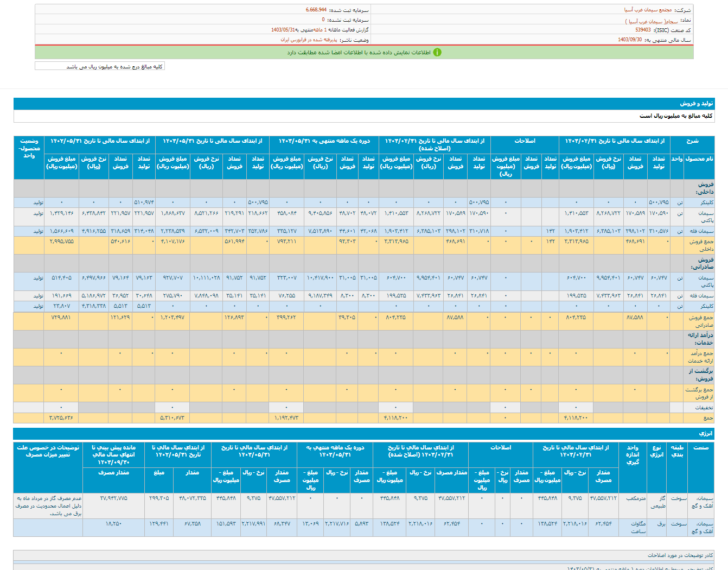Image resolution: width=728 pixels, height=570 pixels.
Task: Click the صنعت column header in the energy table
Action: pos(701,448)
